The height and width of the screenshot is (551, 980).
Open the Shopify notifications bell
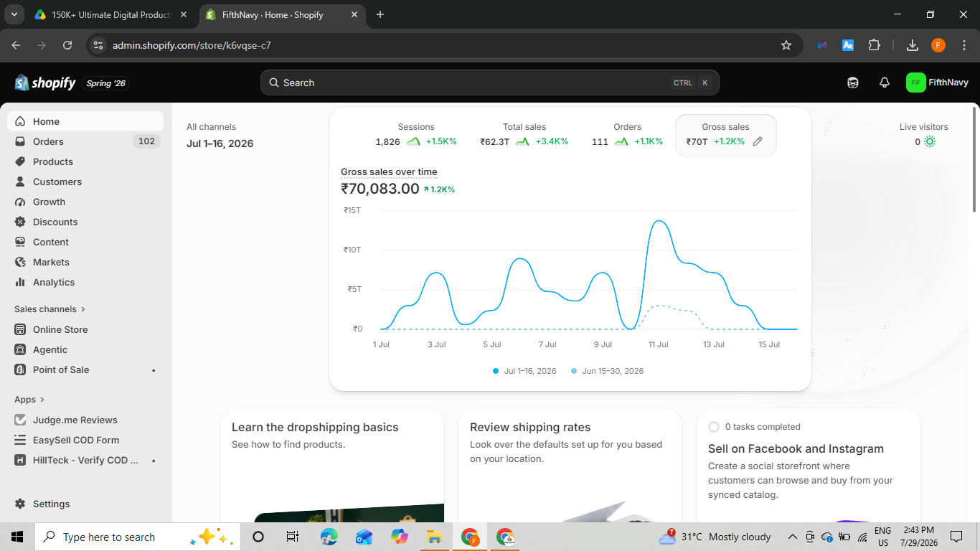tap(885, 83)
